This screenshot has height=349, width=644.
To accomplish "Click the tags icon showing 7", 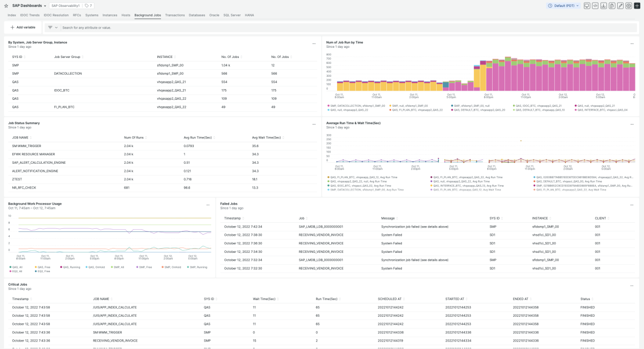I will click(88, 5).
